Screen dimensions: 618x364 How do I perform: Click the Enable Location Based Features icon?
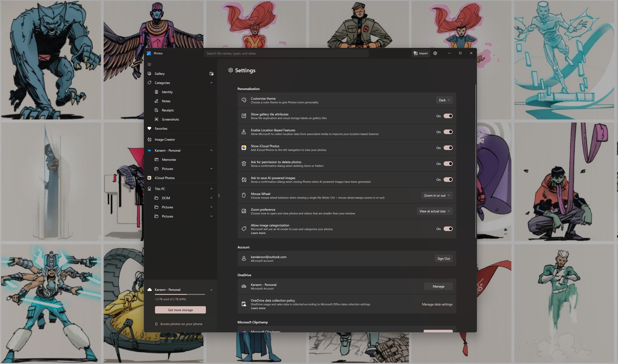click(244, 132)
